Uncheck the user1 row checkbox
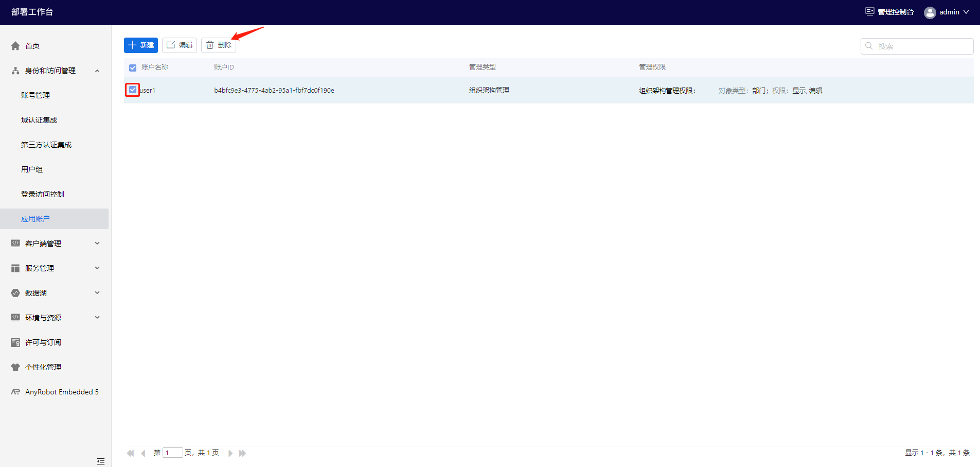 pyautogui.click(x=133, y=90)
